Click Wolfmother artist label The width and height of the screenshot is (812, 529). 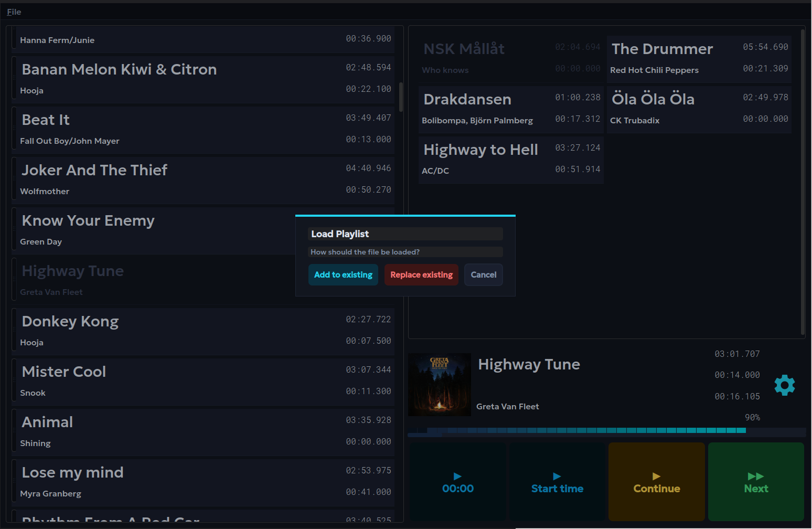coord(45,191)
